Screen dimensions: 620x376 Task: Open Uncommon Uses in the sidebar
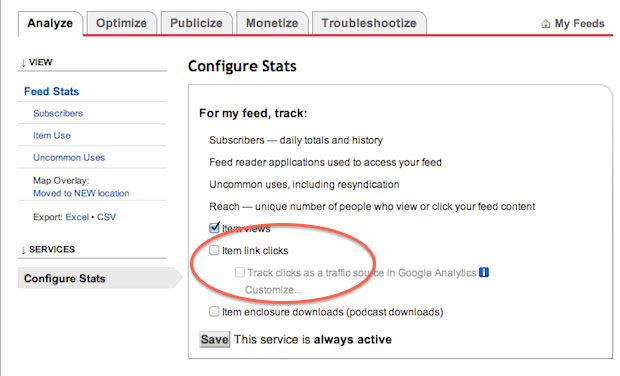(69, 158)
